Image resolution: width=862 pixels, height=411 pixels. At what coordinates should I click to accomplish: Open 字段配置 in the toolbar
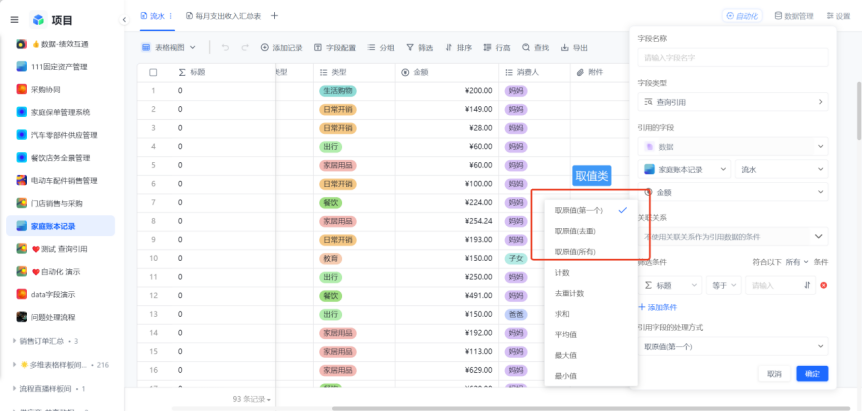(335, 48)
